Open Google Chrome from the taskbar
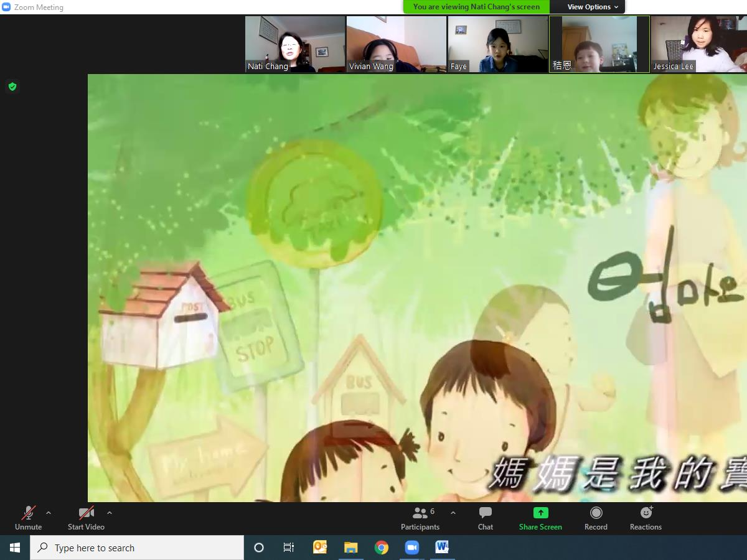 point(382,548)
